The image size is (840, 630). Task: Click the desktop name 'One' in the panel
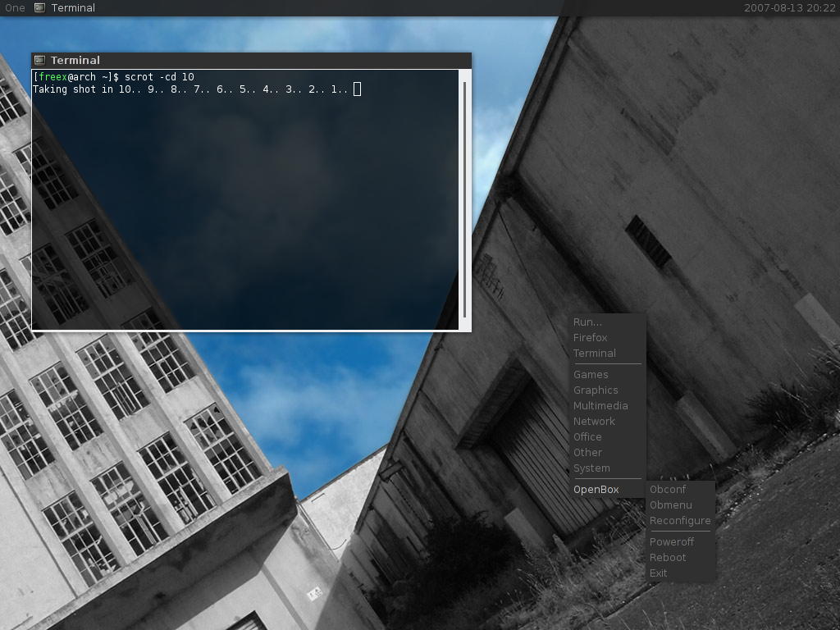(15, 7)
